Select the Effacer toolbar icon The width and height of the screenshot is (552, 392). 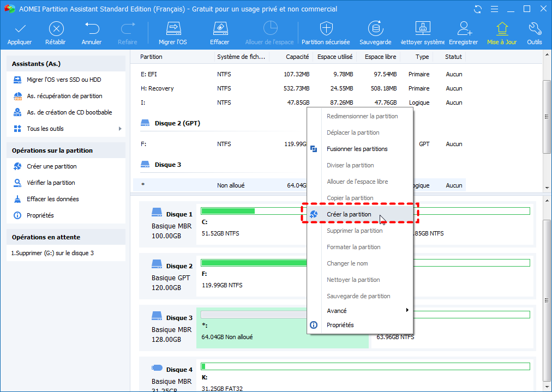pos(219,29)
